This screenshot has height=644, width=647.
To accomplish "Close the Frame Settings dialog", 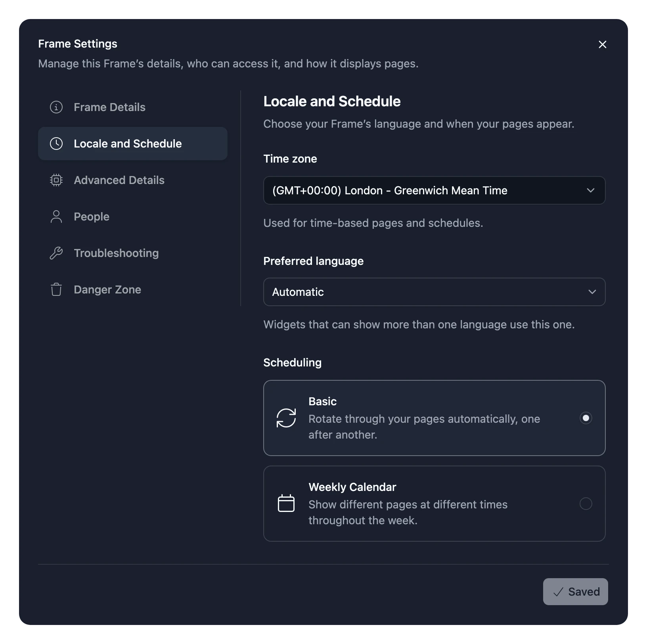I will (x=603, y=44).
